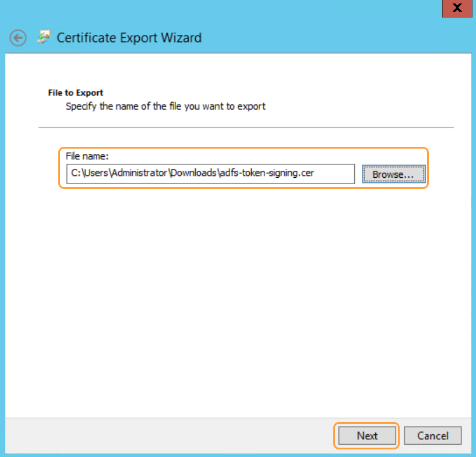
Task: Place cursor on 'Administrator' in the file path
Action: click(139, 174)
